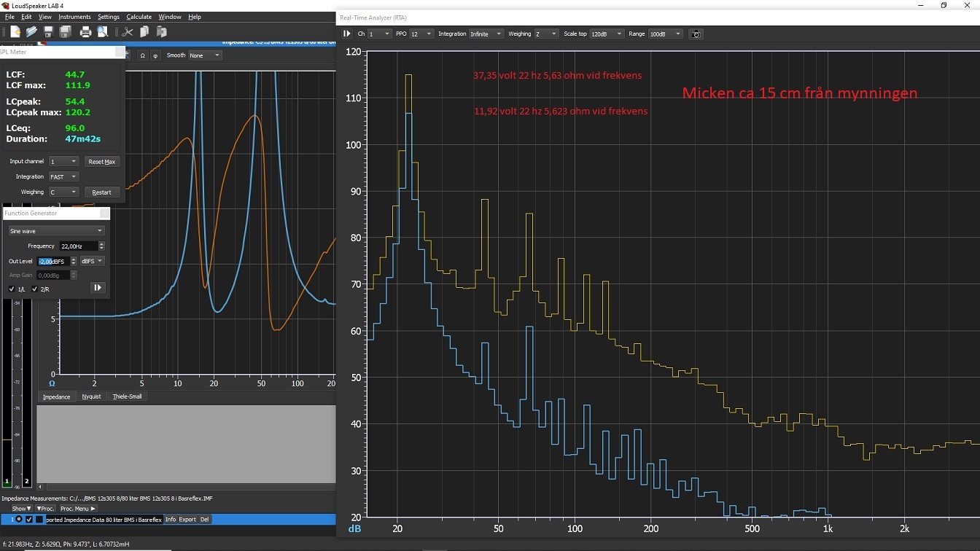The height and width of the screenshot is (551, 980).
Task: Open the Instruments menu
Action: click(74, 17)
